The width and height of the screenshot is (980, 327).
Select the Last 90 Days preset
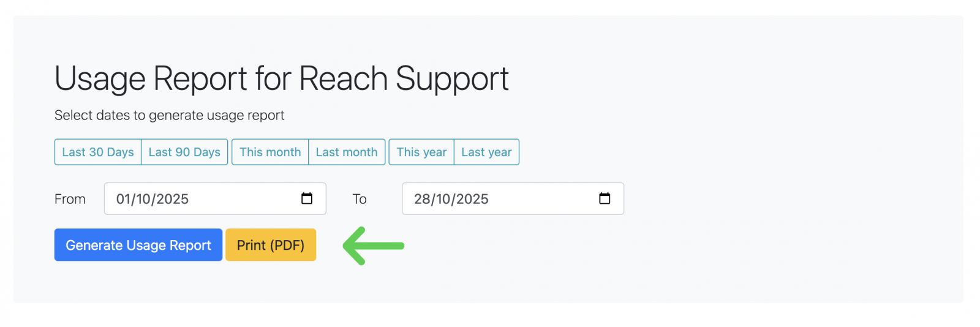184,152
